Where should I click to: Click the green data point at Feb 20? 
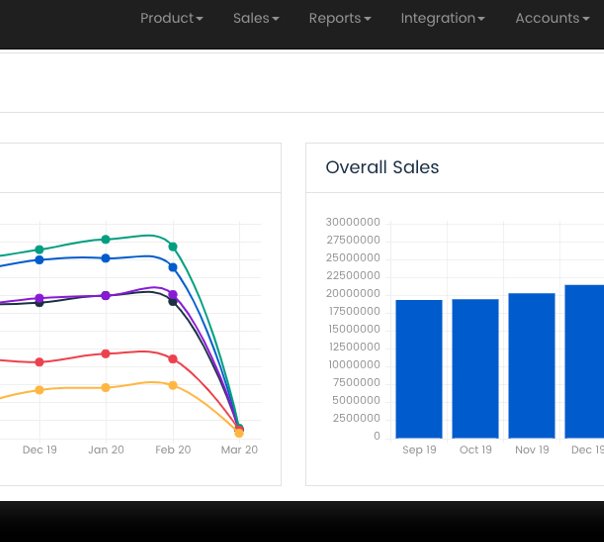click(x=173, y=246)
